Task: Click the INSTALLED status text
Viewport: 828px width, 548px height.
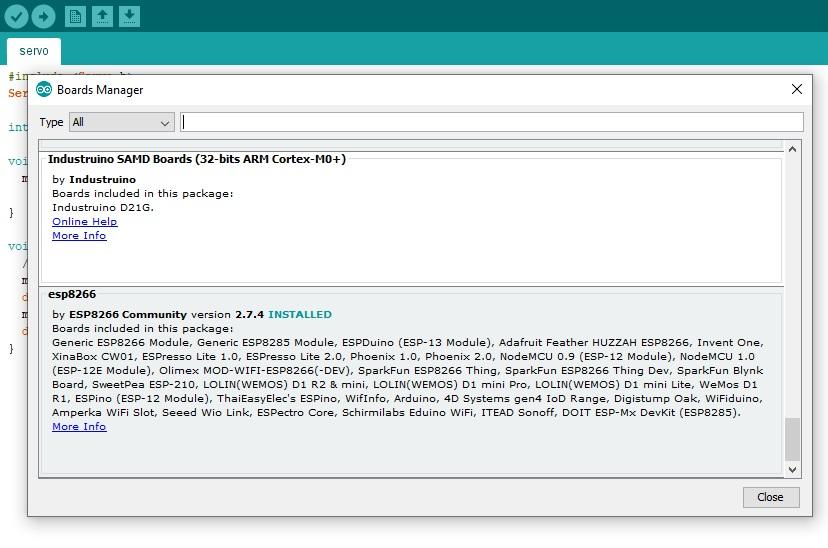Action: [300, 315]
